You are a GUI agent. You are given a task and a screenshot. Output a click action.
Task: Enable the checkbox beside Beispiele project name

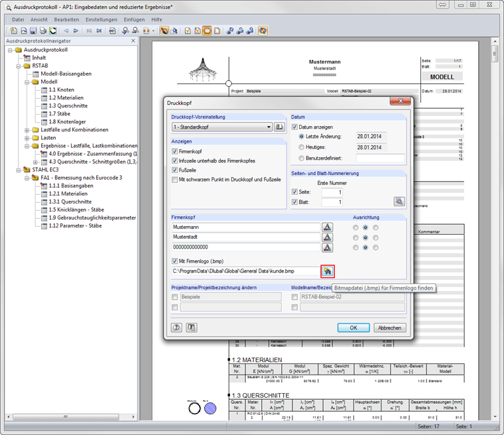pos(175,297)
